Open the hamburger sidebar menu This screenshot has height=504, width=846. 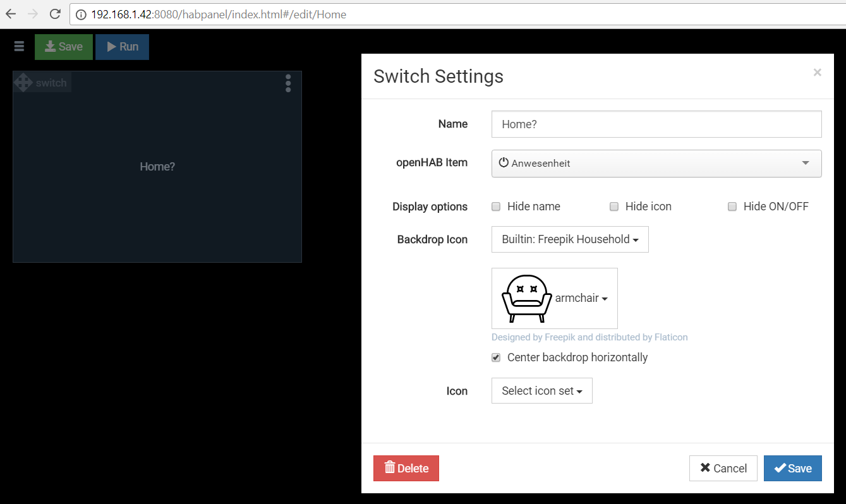pos(18,46)
